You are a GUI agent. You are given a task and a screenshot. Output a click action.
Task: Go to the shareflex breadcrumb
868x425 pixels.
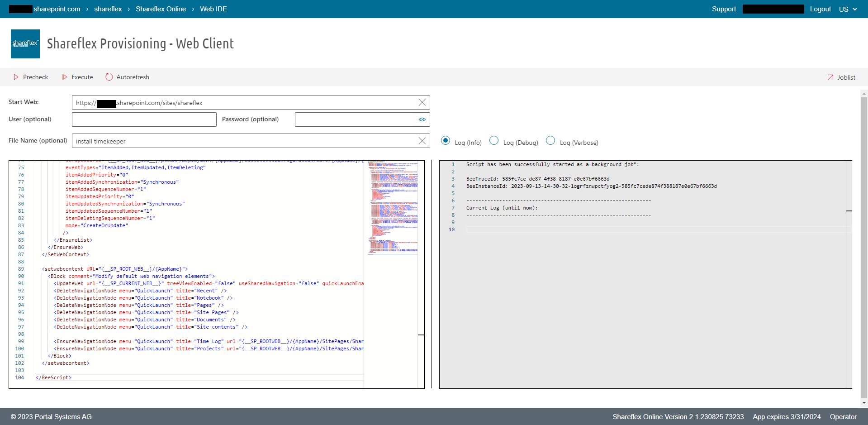point(108,9)
